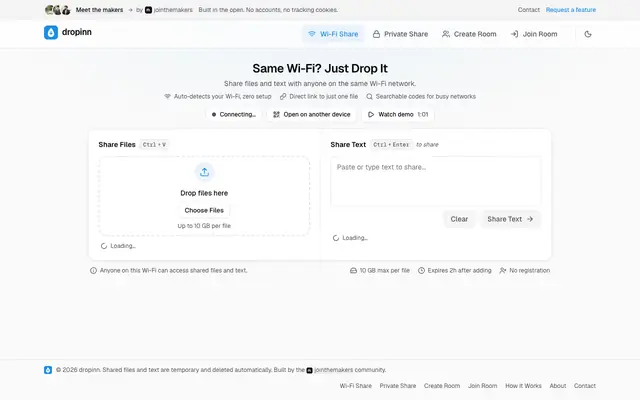
Task: Click the disk icon beside 10 GB max
Action: coord(353,271)
